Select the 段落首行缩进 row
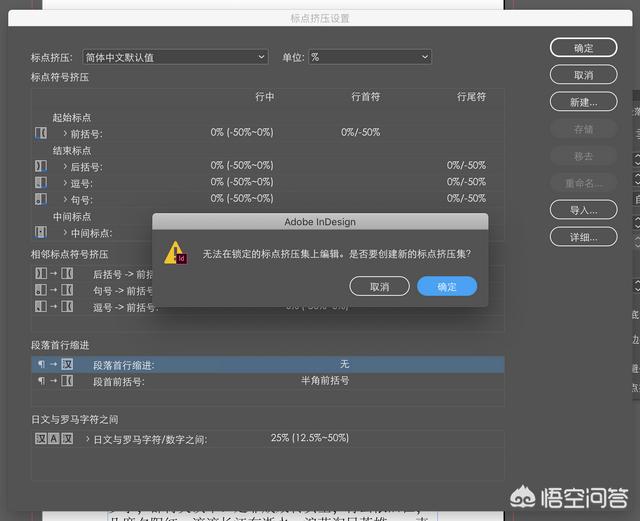 tap(268, 364)
